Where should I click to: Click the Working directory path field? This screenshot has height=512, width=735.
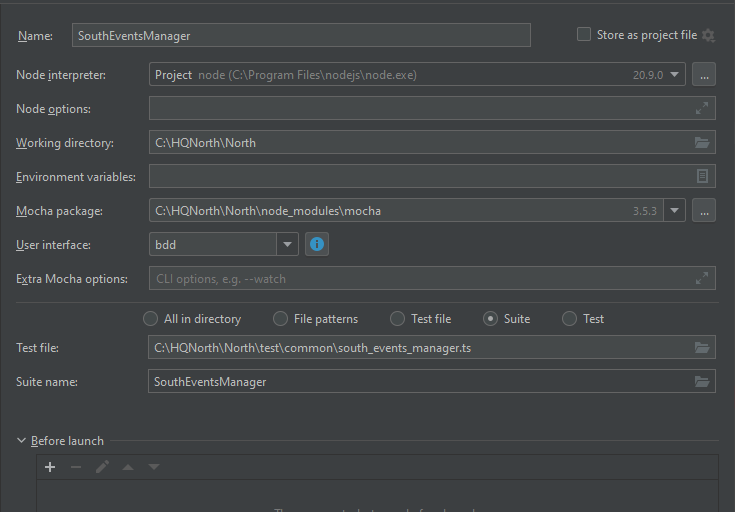432,142
